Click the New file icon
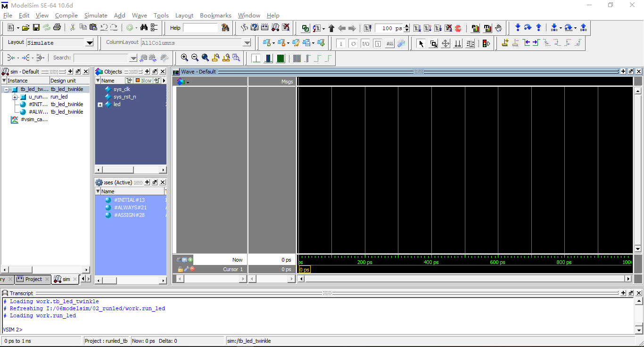The image size is (644, 347). [x=10, y=28]
